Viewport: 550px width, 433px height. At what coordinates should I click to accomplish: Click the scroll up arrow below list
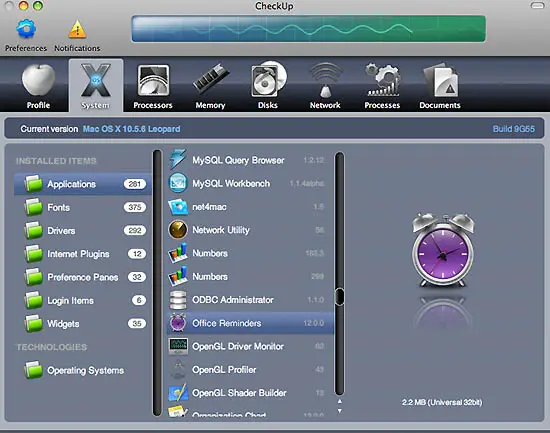pyautogui.click(x=340, y=401)
